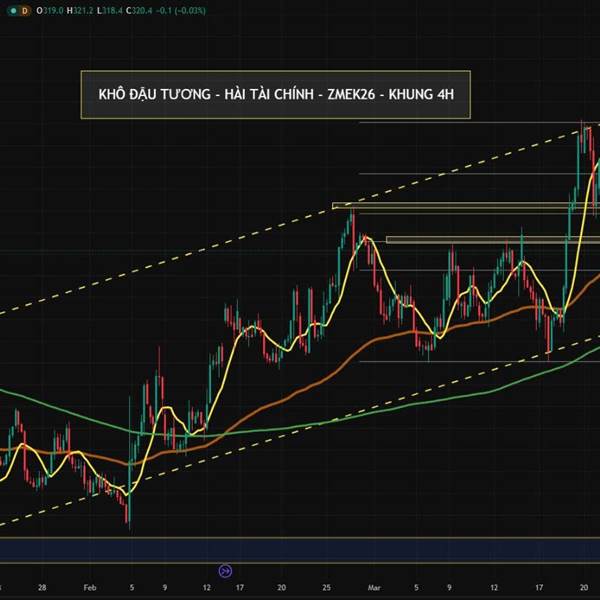Click the orange D data badge
The width and height of the screenshot is (600, 600).
pos(25,11)
